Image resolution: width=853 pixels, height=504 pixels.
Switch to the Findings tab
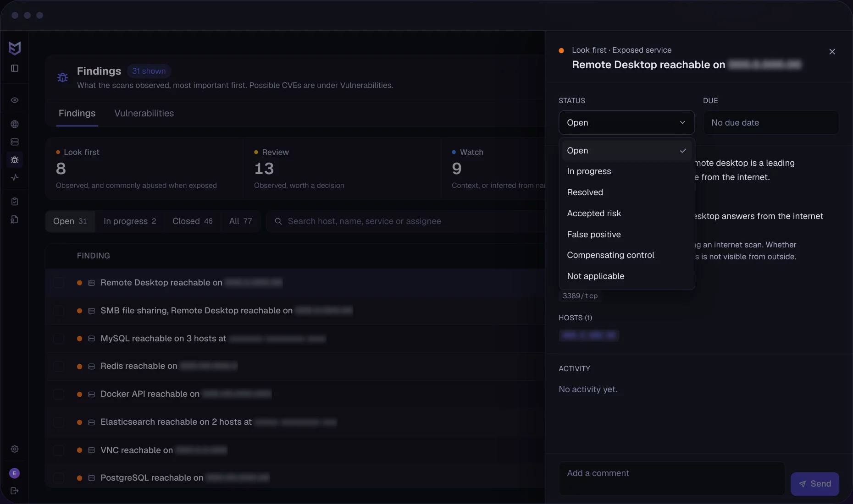[77, 113]
